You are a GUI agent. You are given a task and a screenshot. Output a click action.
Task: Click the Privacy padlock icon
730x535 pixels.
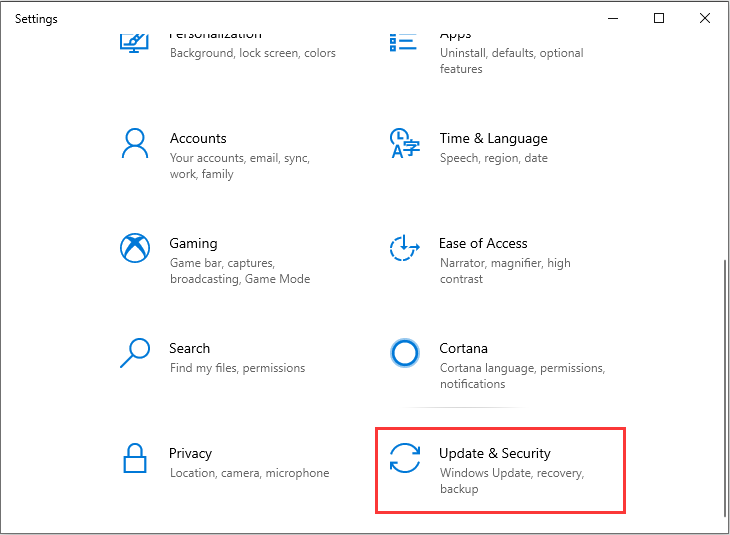click(135, 458)
